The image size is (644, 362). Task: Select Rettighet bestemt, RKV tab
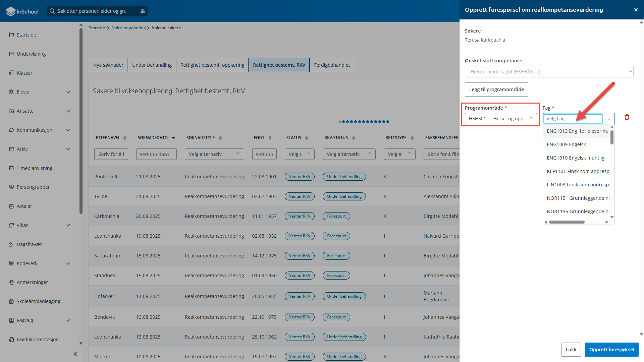click(x=279, y=65)
